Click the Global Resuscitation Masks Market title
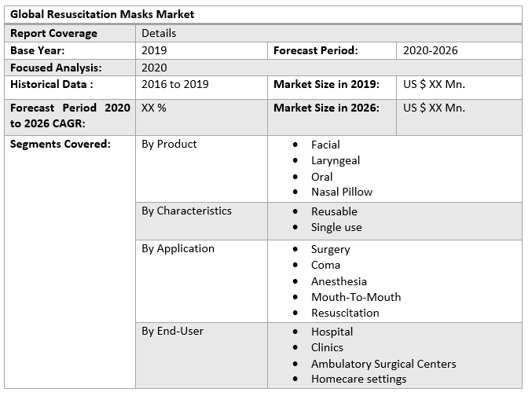 (102, 14)
